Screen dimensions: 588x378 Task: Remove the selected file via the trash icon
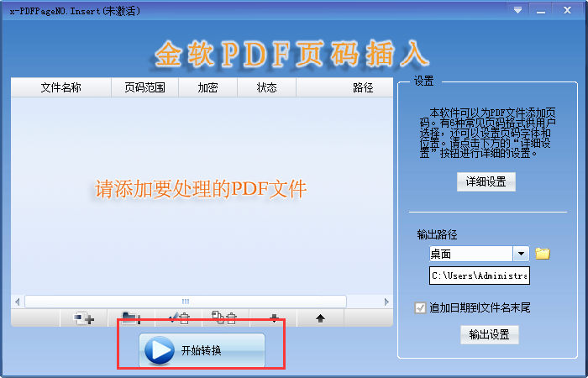point(179,318)
